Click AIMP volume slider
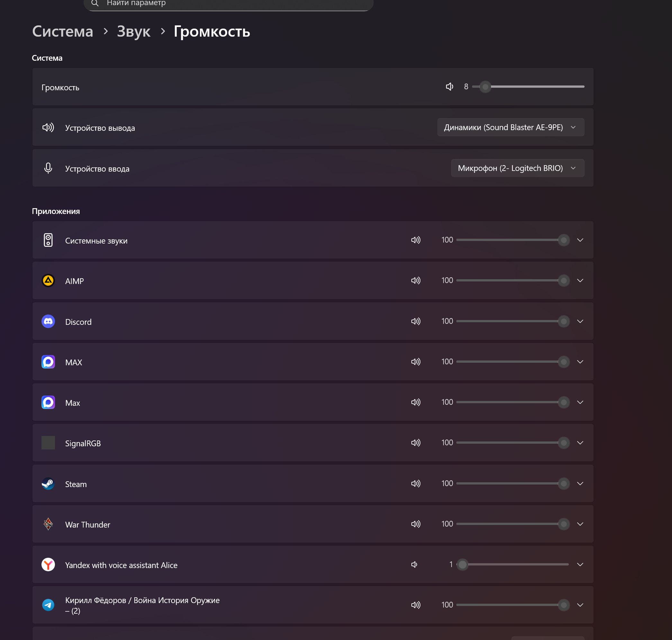 [x=513, y=280]
